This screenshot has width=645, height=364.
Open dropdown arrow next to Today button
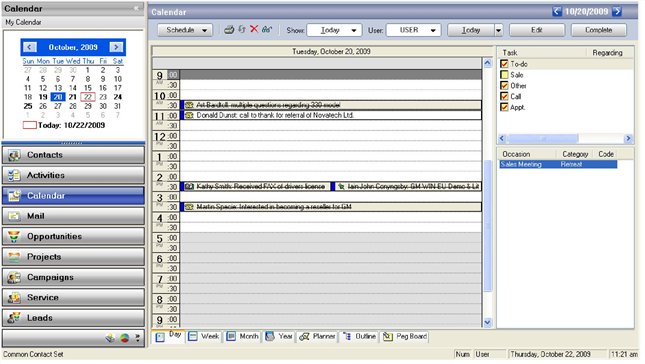click(499, 30)
